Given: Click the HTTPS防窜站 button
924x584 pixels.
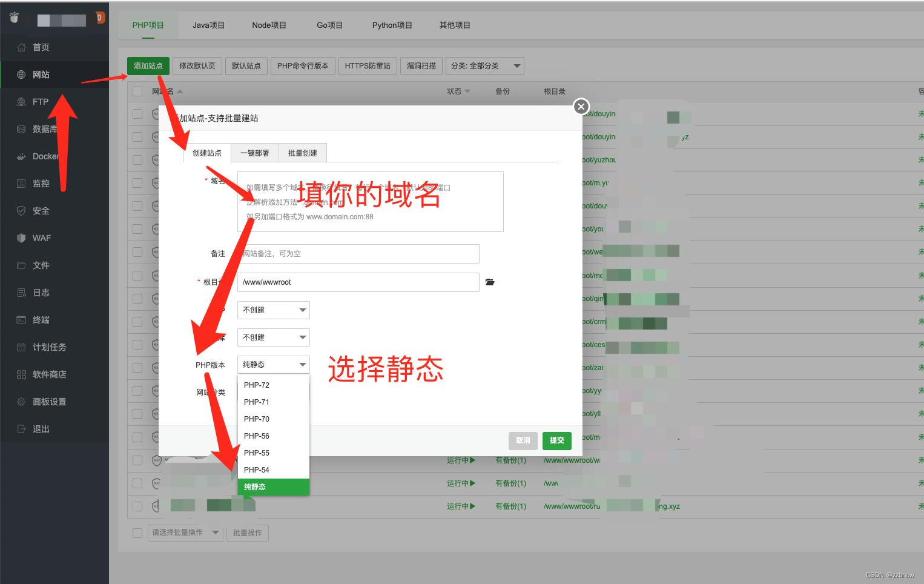Looking at the screenshot, I should (368, 66).
